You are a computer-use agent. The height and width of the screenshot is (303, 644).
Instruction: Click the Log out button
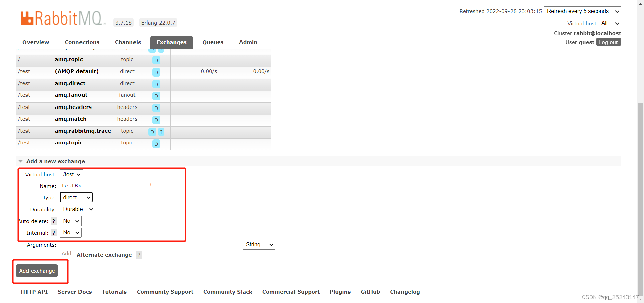608,42
